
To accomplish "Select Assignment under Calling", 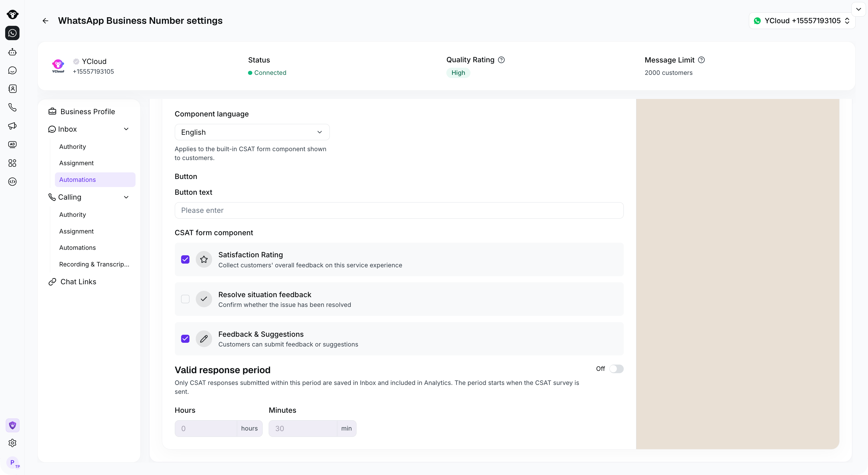I will tap(76, 231).
